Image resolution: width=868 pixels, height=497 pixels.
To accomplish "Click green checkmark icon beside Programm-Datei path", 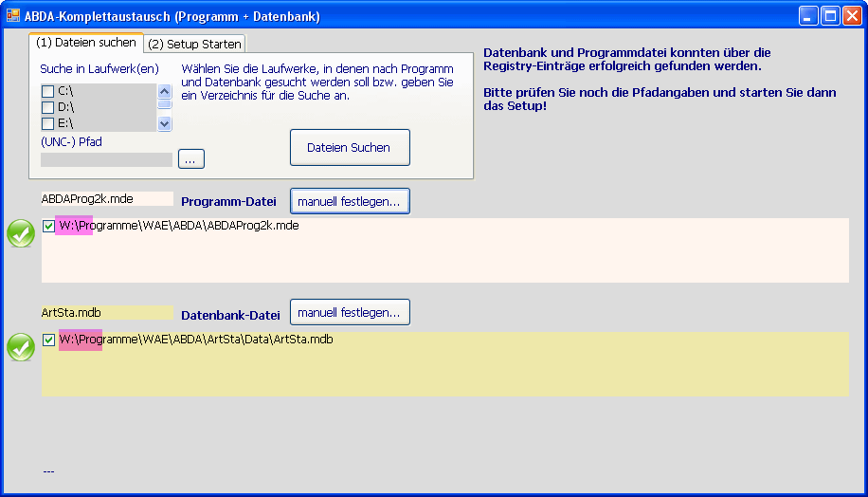I will pos(21,233).
